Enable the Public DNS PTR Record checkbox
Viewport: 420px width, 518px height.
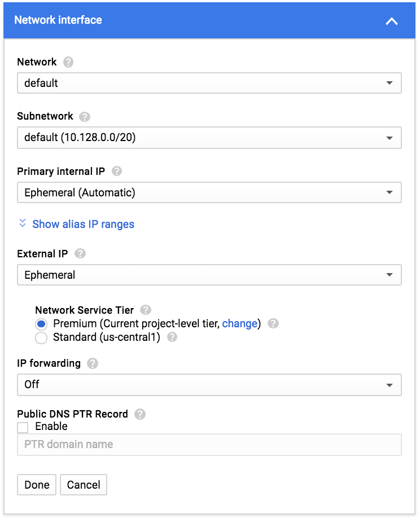click(x=23, y=427)
